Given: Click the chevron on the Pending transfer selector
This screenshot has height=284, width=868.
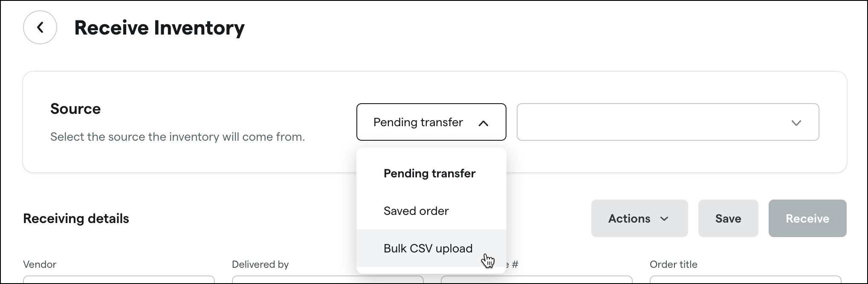Looking at the screenshot, I should (484, 124).
